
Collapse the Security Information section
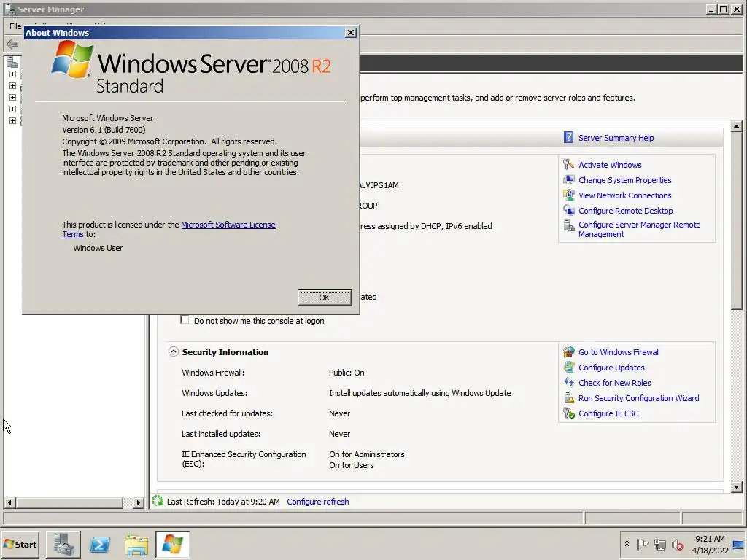[x=174, y=352]
